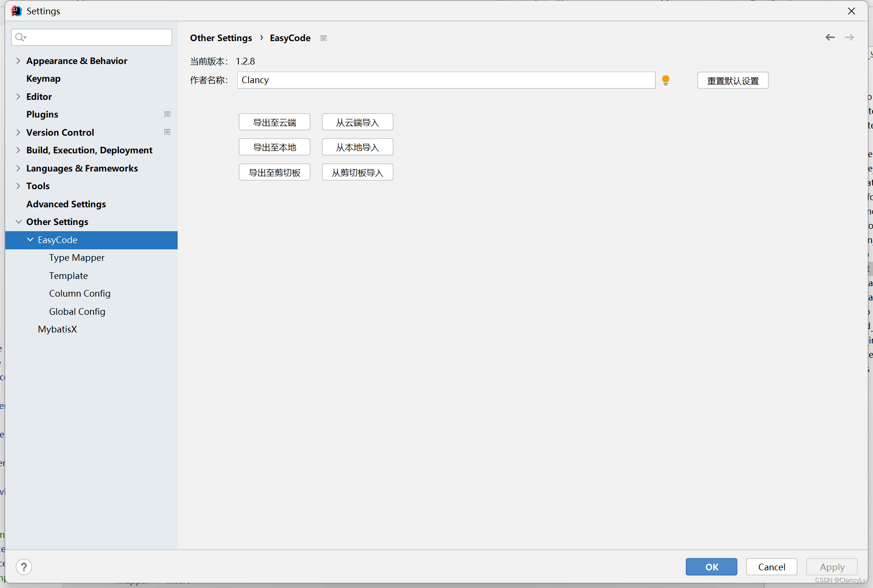The width and height of the screenshot is (873, 588).
Task: Click the Cancel button
Action: (772, 567)
